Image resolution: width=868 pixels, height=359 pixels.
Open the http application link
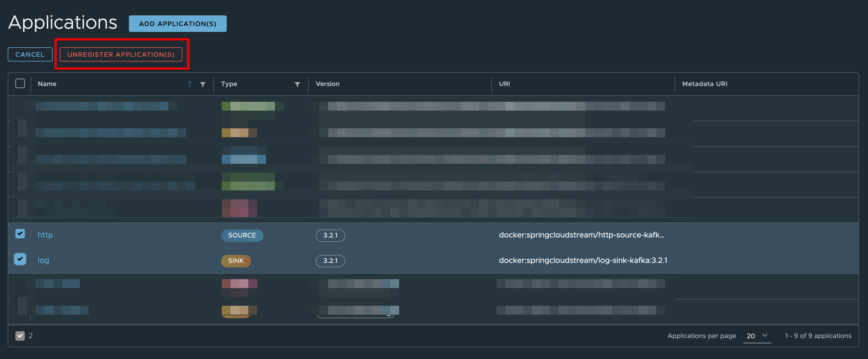click(x=45, y=235)
